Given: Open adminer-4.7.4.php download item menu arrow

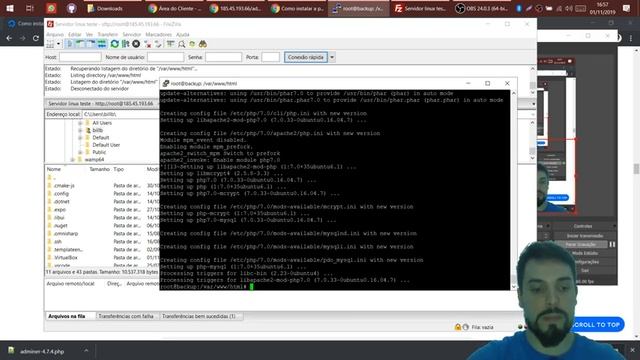Looking at the screenshot, I should [86, 351].
